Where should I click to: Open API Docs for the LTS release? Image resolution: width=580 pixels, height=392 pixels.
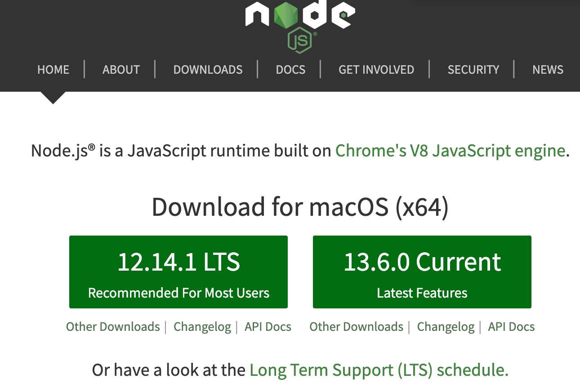coord(268,327)
